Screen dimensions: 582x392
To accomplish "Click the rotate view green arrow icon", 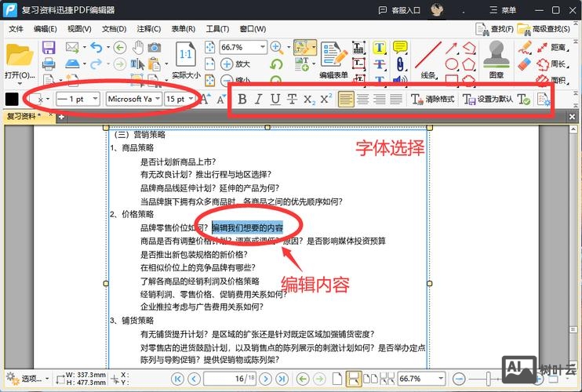I will (276, 64).
